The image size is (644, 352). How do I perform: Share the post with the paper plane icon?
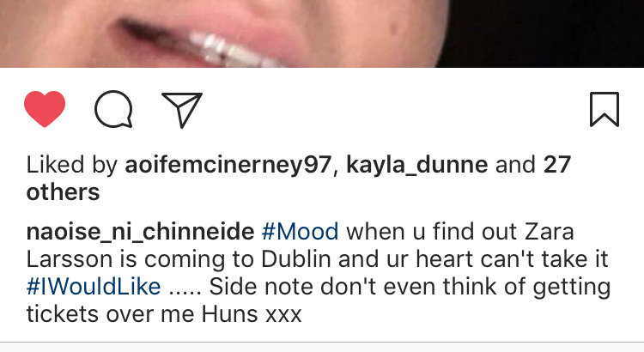(x=181, y=110)
